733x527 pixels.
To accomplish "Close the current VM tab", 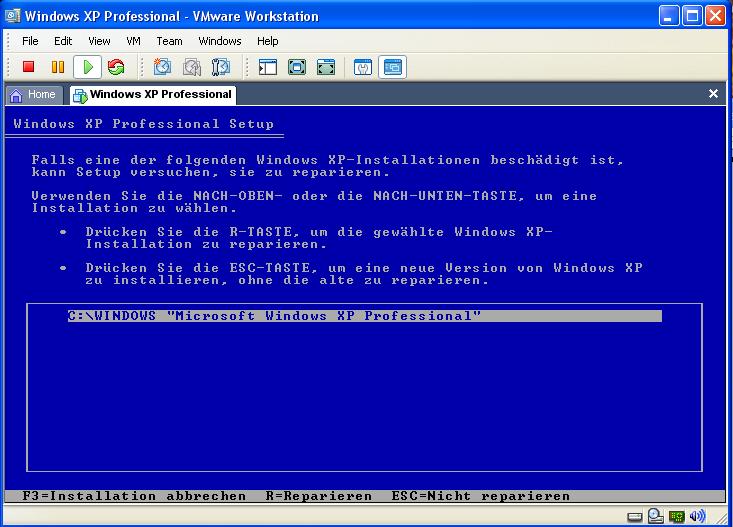I will [713, 94].
